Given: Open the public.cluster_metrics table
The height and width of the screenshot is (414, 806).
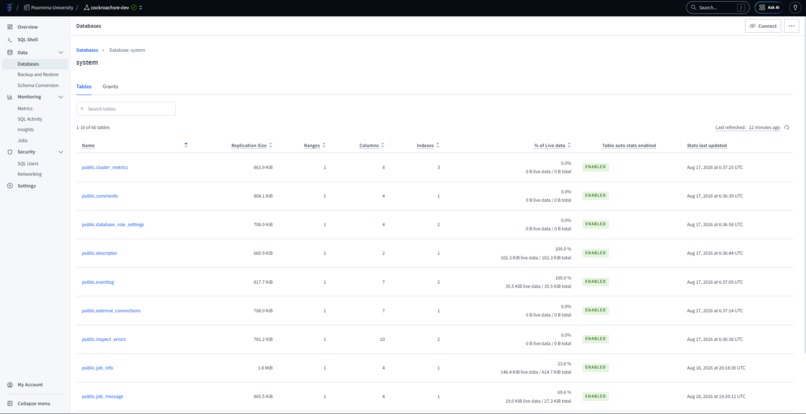Looking at the screenshot, I should [105, 167].
